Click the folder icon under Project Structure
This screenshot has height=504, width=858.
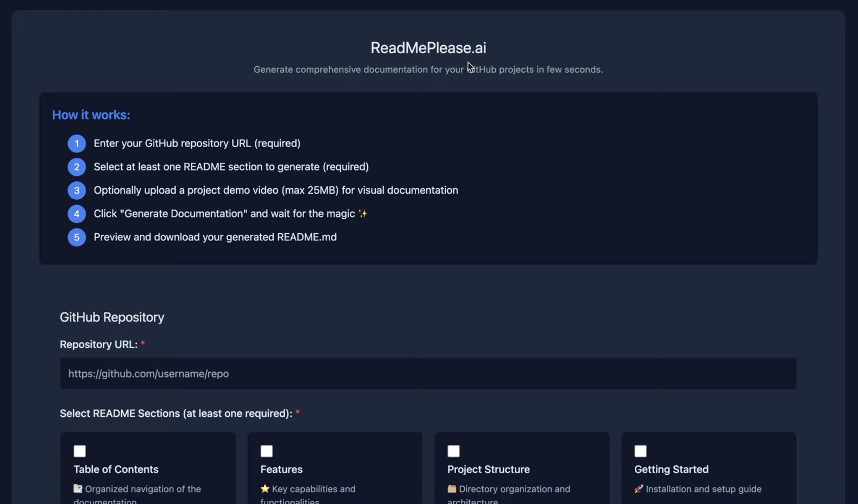[452, 489]
